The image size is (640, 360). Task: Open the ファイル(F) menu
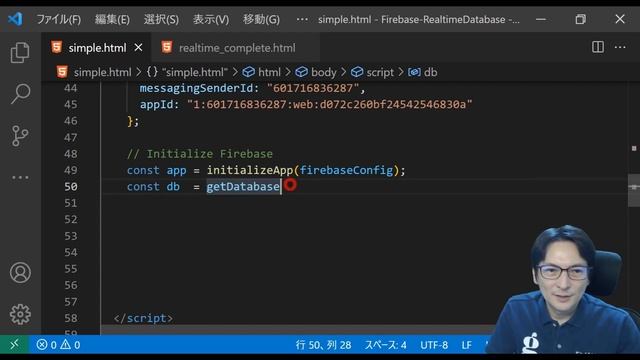coord(59,19)
